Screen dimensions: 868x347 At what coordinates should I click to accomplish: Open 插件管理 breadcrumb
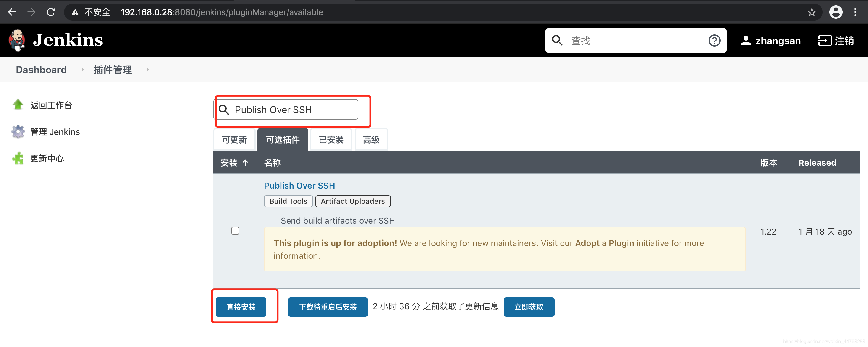click(x=113, y=70)
